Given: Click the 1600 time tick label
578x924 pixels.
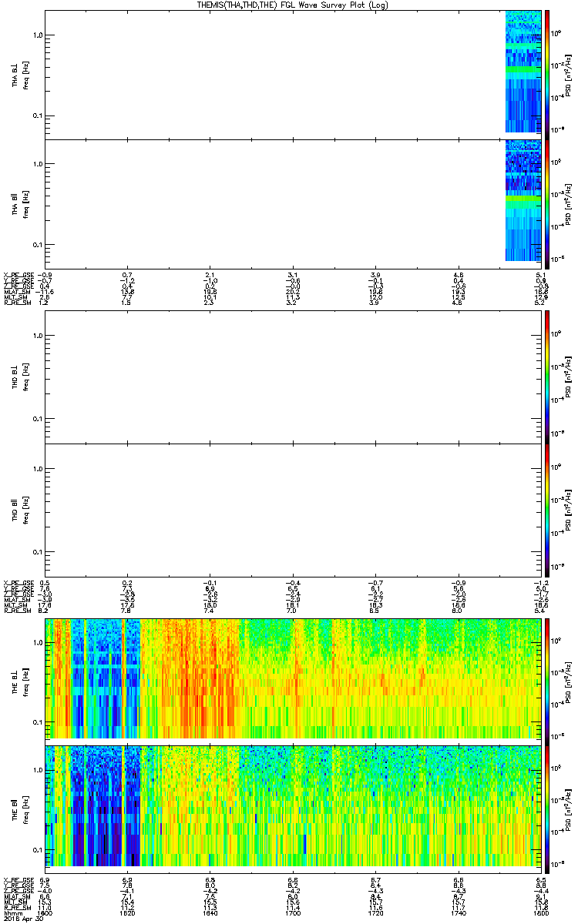Looking at the screenshot, I should pyautogui.click(x=45, y=912).
